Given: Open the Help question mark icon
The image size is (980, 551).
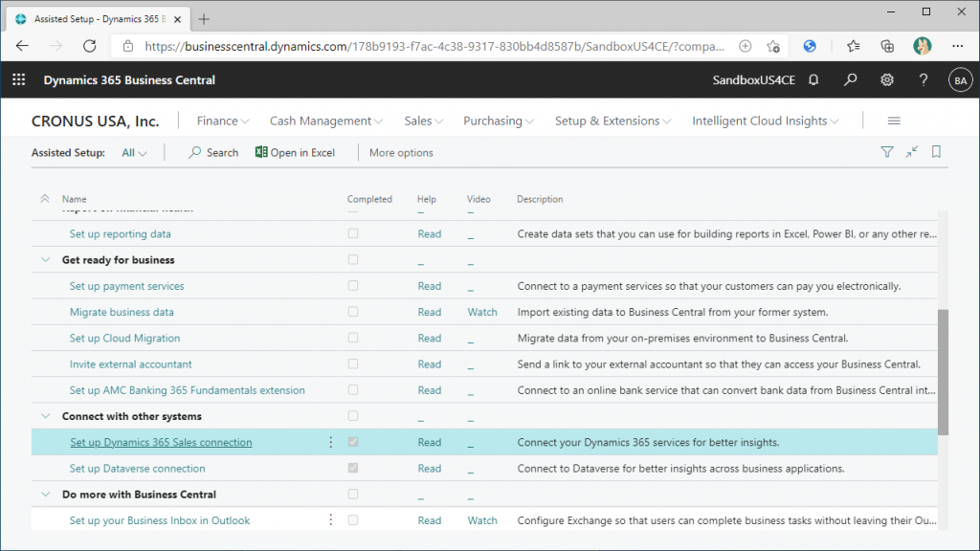Looking at the screenshot, I should (924, 80).
